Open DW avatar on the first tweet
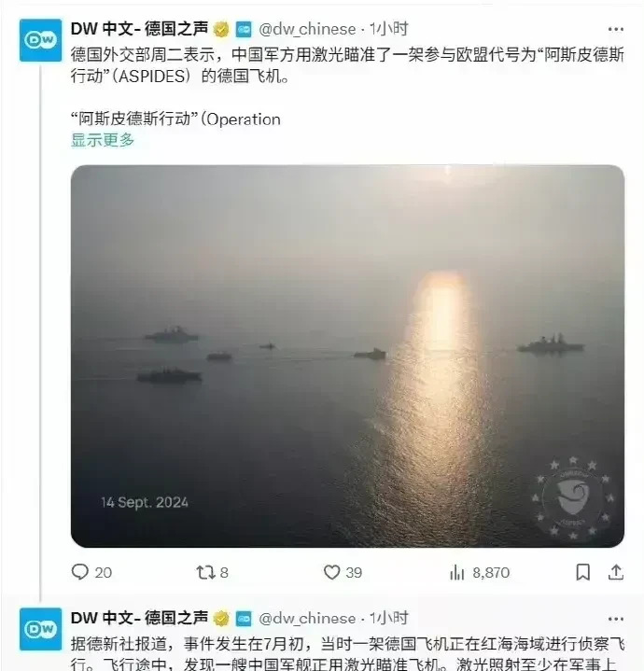 point(41,40)
